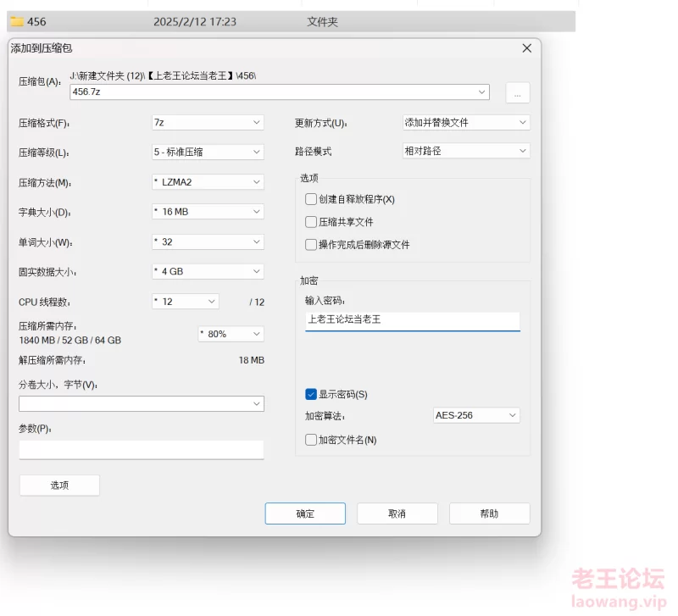Image resolution: width=678 pixels, height=616 pixels.
Task: Select the 456 folder name in file list
Action: (36, 22)
